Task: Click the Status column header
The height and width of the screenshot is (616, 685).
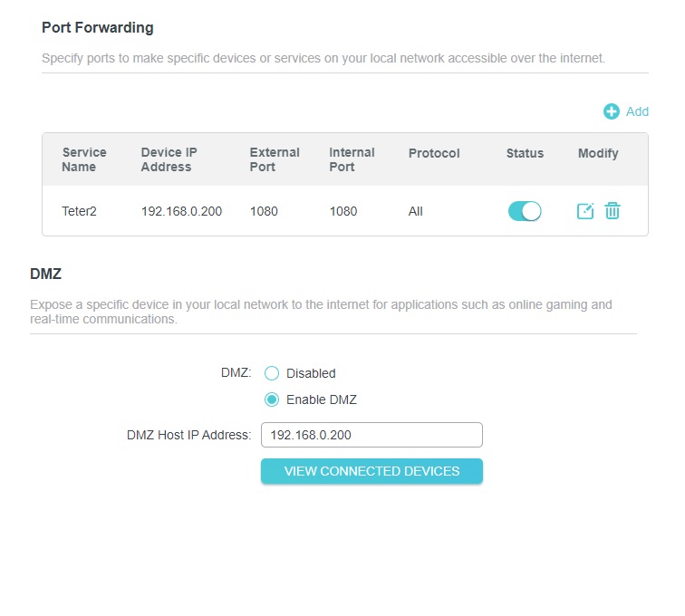Action: click(525, 153)
